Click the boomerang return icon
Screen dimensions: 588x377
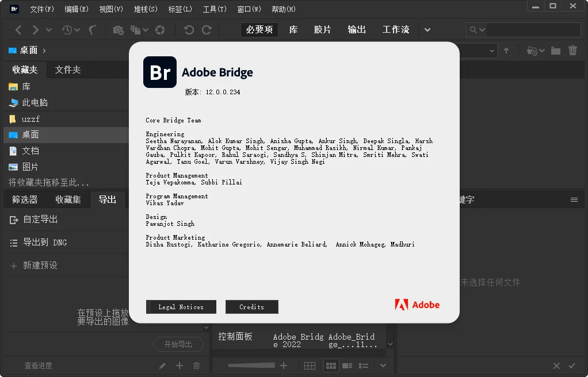click(x=92, y=30)
